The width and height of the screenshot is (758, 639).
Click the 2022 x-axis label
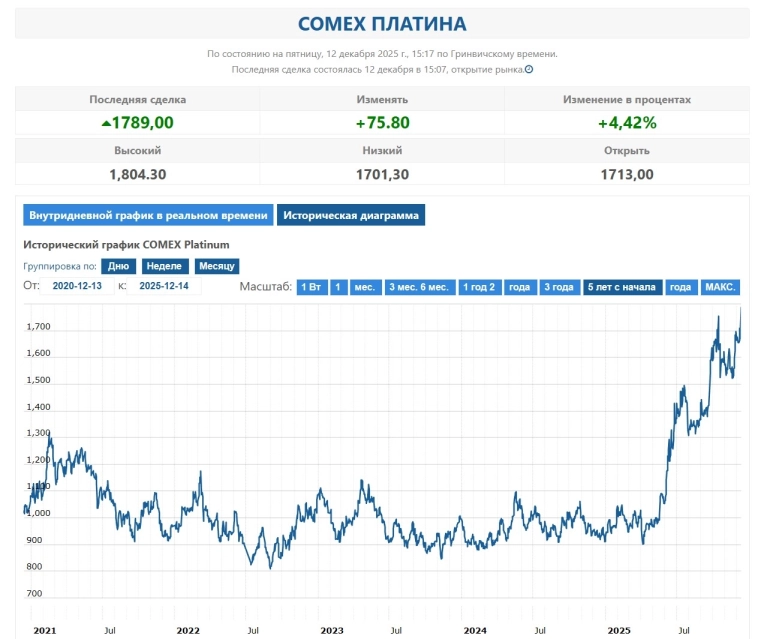(x=188, y=630)
